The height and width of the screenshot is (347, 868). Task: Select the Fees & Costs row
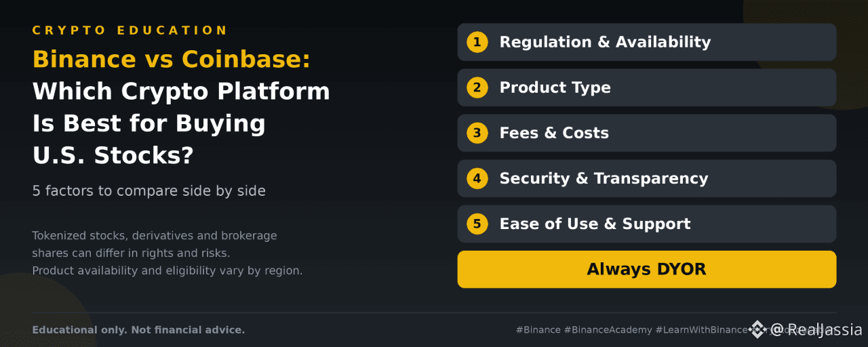click(x=647, y=133)
